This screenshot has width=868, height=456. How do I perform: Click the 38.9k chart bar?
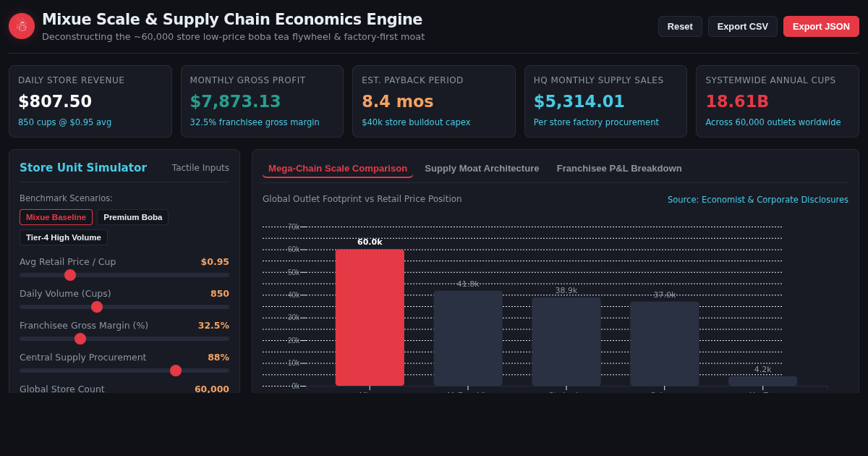(x=566, y=342)
